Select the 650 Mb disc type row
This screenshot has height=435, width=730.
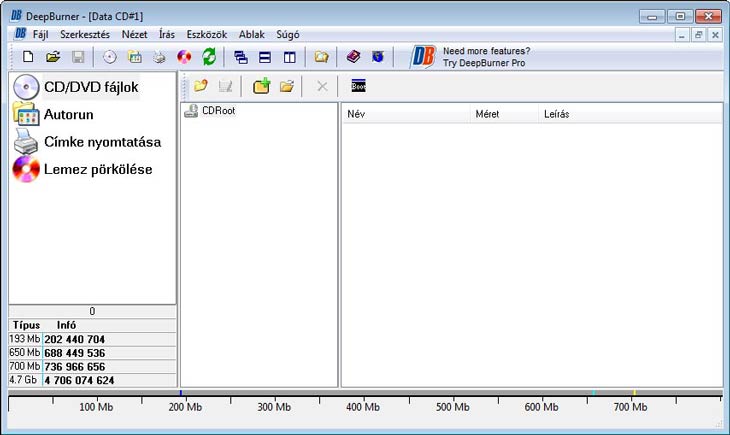click(x=92, y=353)
